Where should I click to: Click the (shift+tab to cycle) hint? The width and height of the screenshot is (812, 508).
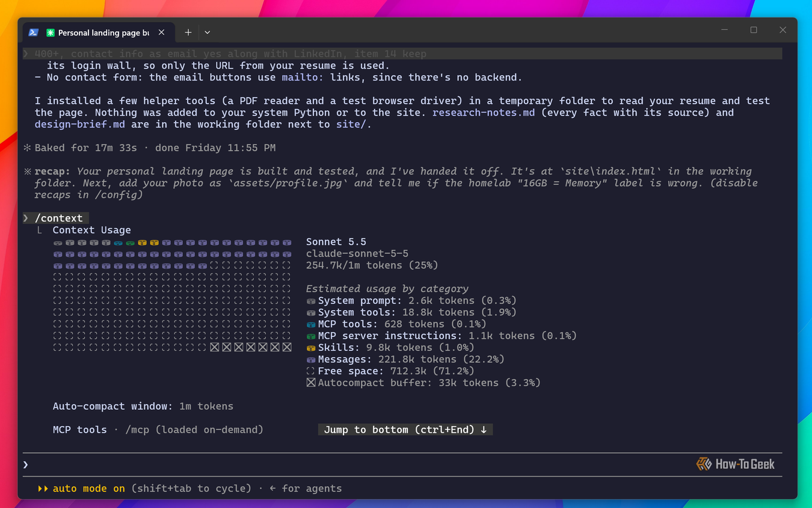(191, 488)
